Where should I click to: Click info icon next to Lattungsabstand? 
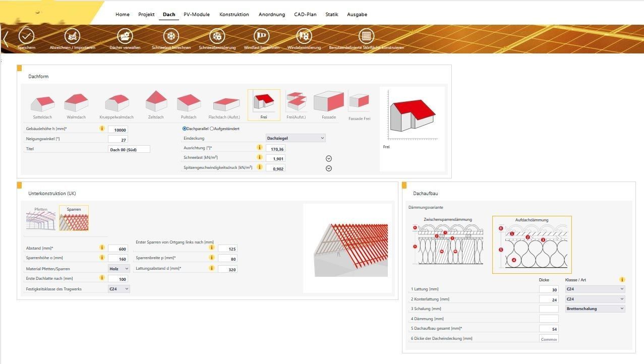pos(211,268)
